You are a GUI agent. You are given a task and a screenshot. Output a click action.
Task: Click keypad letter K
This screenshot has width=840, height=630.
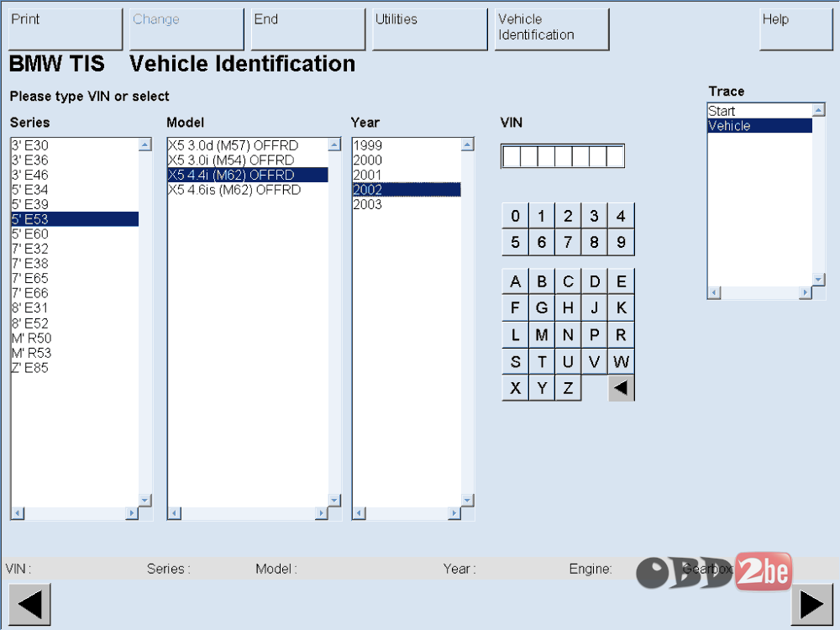click(x=621, y=308)
